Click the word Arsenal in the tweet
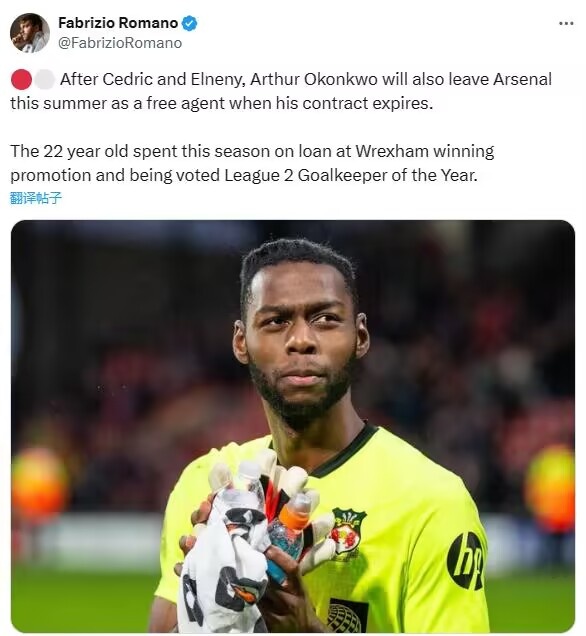Screen dimensions: 586x636 (x=522, y=79)
